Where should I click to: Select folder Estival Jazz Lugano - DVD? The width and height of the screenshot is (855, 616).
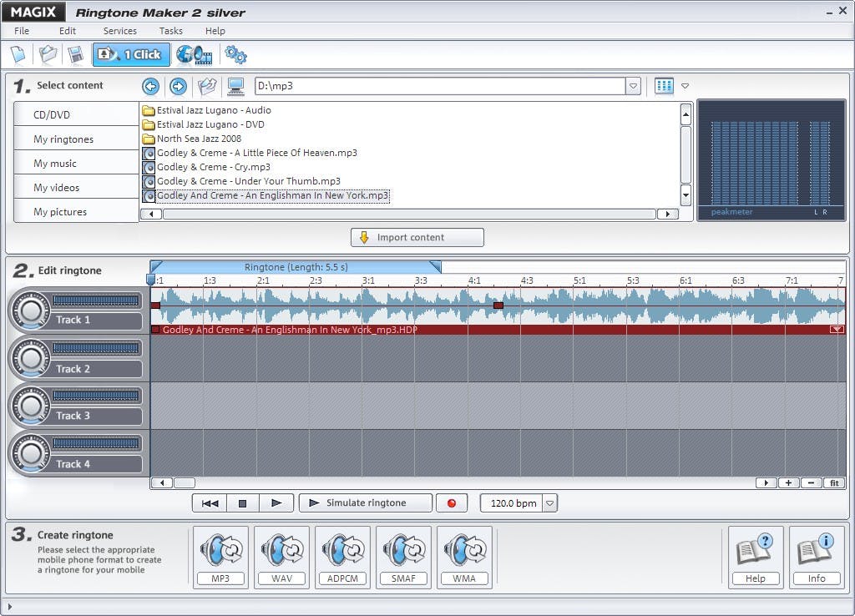click(x=204, y=124)
